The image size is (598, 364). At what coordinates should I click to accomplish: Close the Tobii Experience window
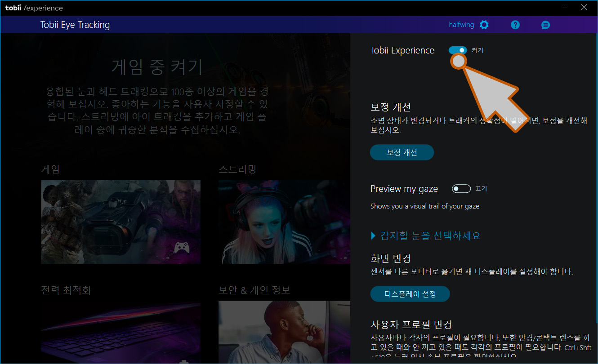tap(584, 7)
